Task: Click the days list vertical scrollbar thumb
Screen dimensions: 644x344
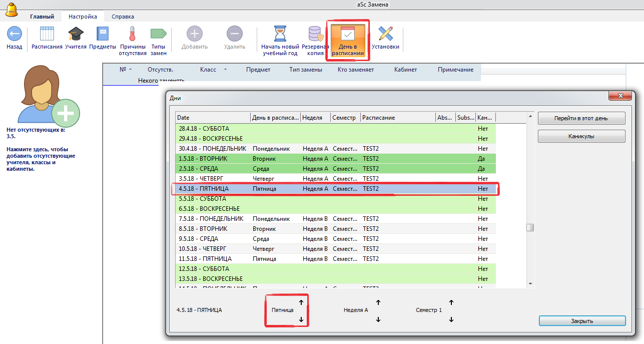Action: pyautogui.click(x=530, y=227)
